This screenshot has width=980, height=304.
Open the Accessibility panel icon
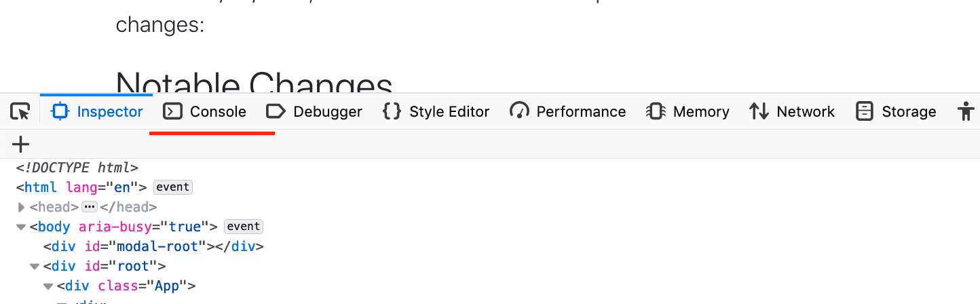pos(965,112)
